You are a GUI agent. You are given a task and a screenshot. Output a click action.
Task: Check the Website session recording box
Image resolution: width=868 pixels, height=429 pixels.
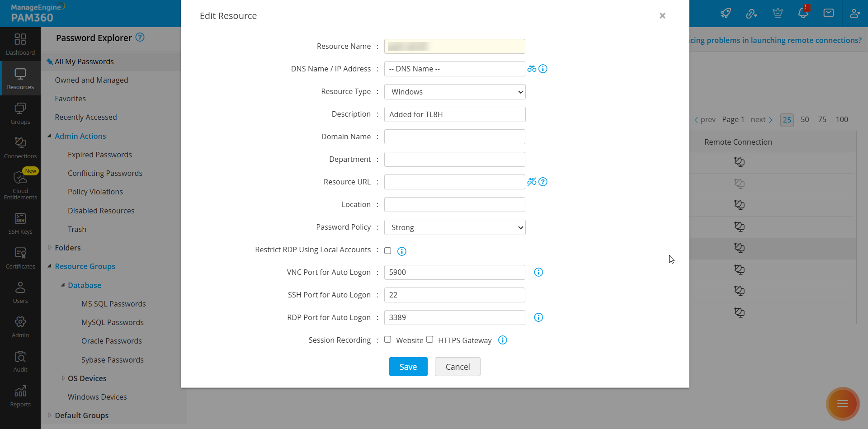click(388, 339)
